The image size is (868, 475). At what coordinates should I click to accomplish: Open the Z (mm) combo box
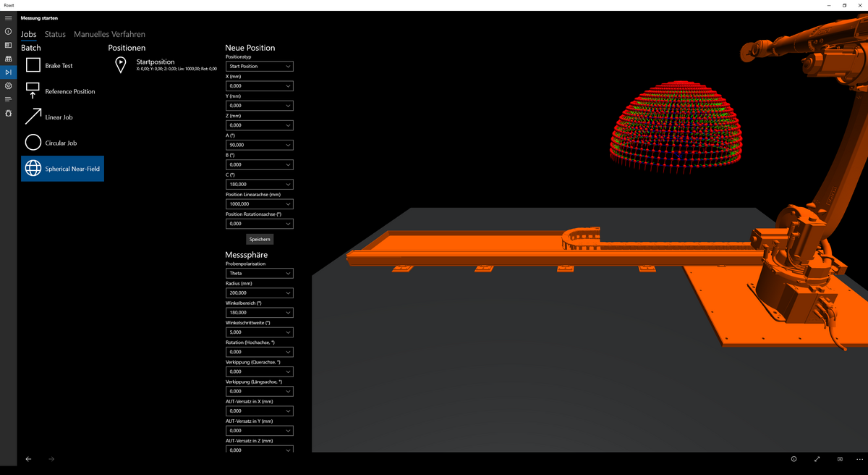(x=259, y=125)
